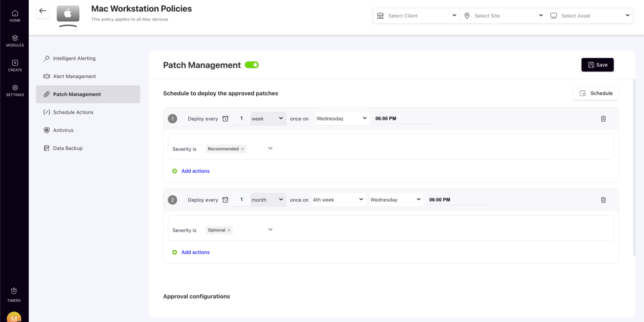The height and width of the screenshot is (322, 644).
Task: Open the user avatar at the bottom left
Action: [x=13, y=317]
